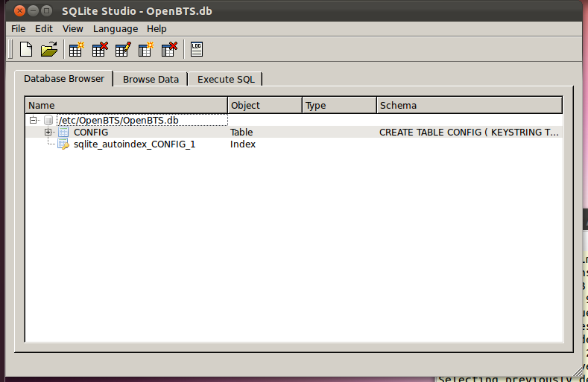Open the Language menu
The image size is (588, 382).
click(116, 28)
